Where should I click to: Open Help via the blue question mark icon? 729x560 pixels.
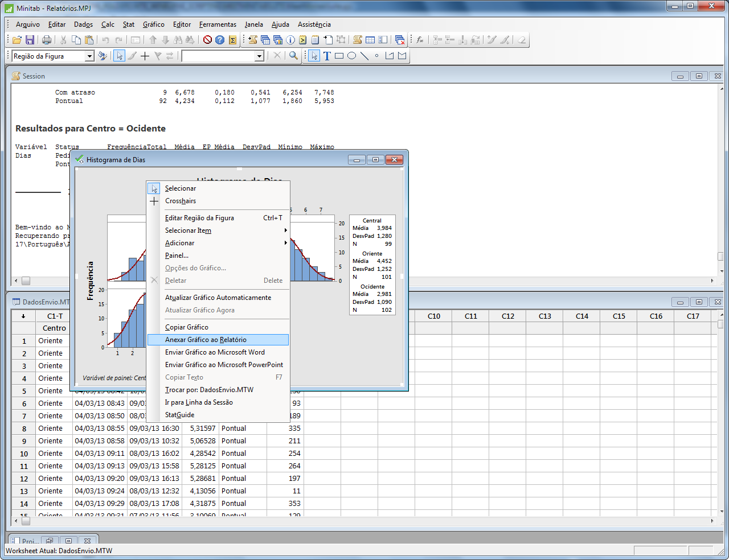click(220, 40)
